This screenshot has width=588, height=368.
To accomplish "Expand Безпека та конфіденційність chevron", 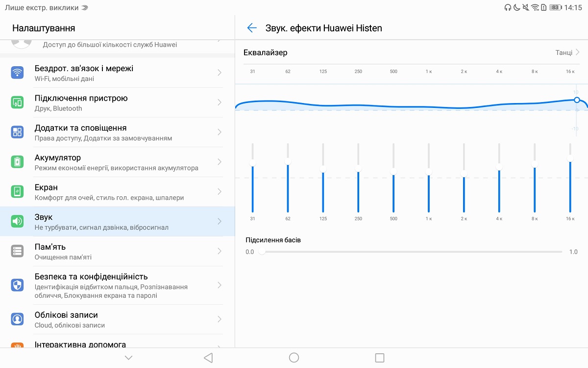I will coord(220,285).
